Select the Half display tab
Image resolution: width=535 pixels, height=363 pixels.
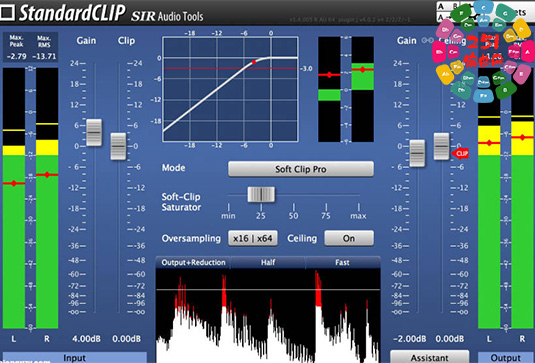click(268, 262)
